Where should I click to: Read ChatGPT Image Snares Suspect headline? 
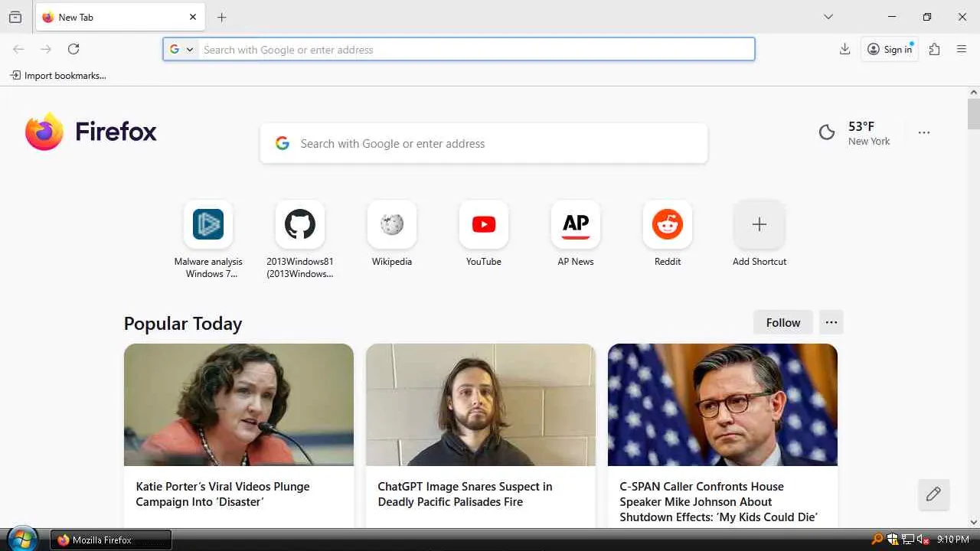click(x=465, y=494)
